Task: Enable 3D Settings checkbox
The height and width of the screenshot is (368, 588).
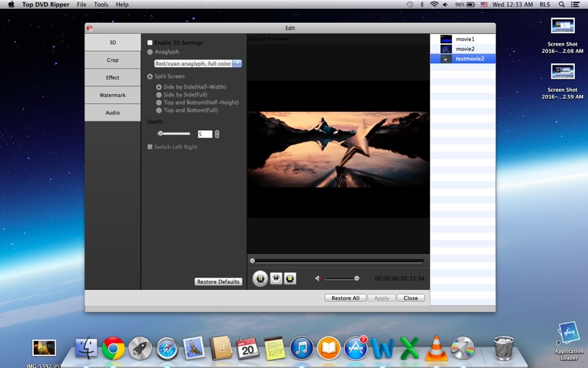Action: coord(150,43)
